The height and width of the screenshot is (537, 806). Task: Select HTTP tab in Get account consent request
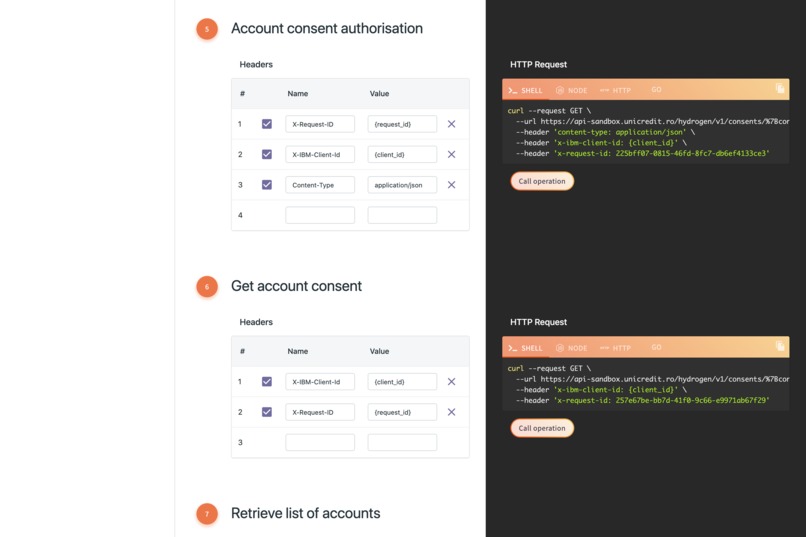[615, 348]
